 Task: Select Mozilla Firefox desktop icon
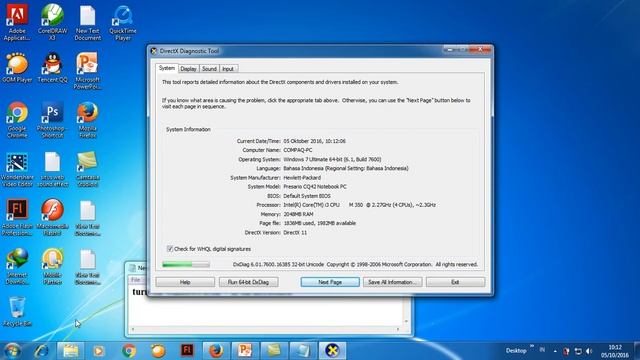pyautogui.click(x=87, y=120)
